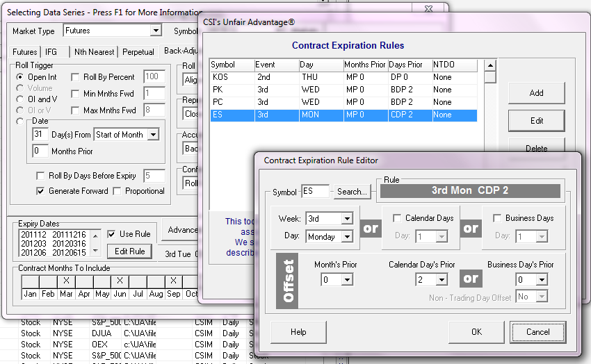Screen dimensions: 591x364
Task: Select the KOS rule row
Action: click(x=343, y=77)
